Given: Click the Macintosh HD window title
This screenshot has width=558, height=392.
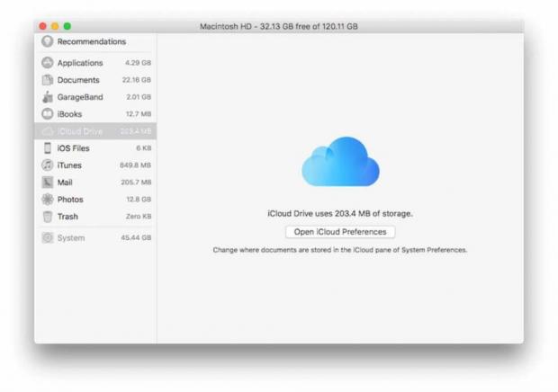Looking at the screenshot, I should (x=279, y=27).
